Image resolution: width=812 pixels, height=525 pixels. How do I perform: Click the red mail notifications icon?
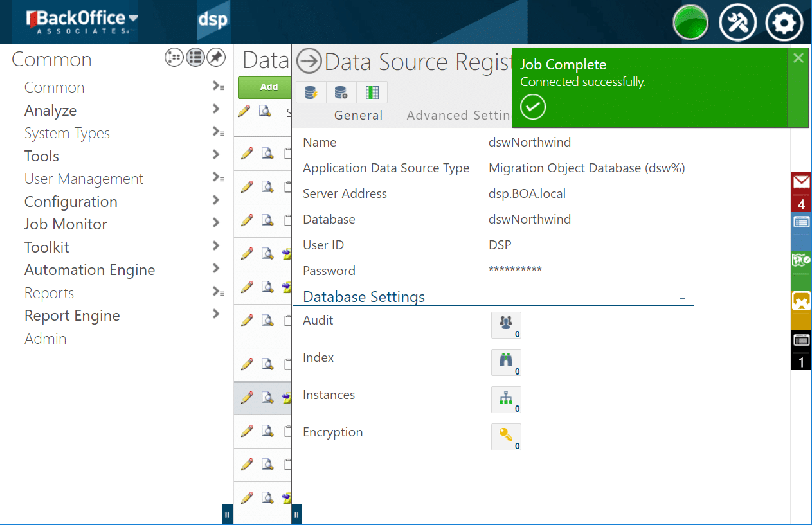(x=801, y=191)
